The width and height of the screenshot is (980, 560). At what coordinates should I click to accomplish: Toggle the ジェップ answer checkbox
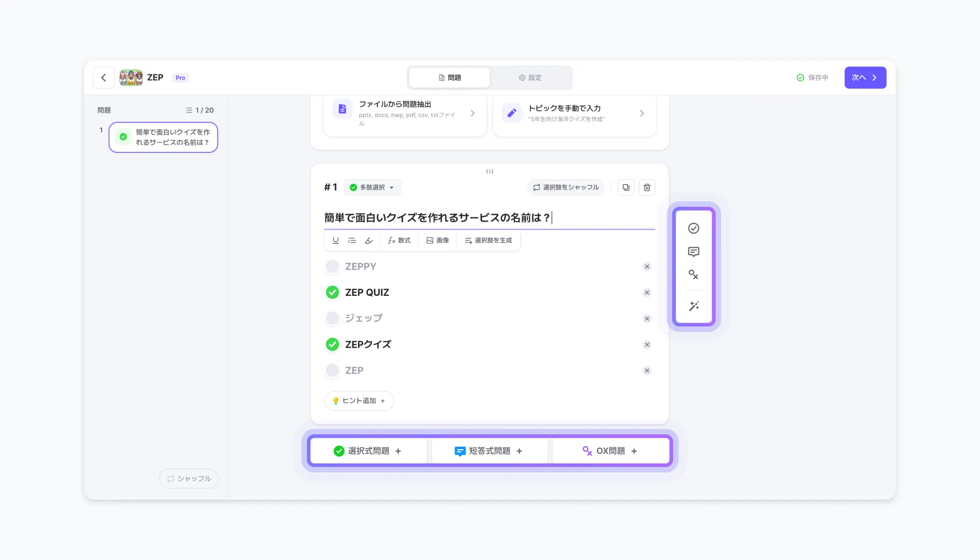(332, 318)
